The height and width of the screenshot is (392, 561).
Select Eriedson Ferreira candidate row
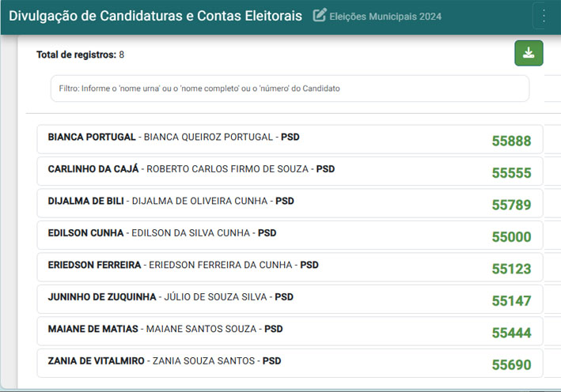point(290,267)
